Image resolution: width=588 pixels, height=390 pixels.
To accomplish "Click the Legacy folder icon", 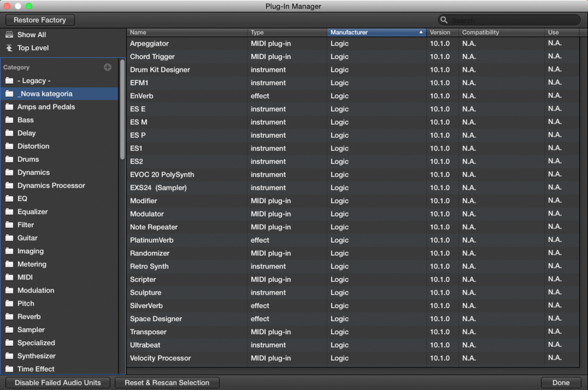I will (10, 80).
